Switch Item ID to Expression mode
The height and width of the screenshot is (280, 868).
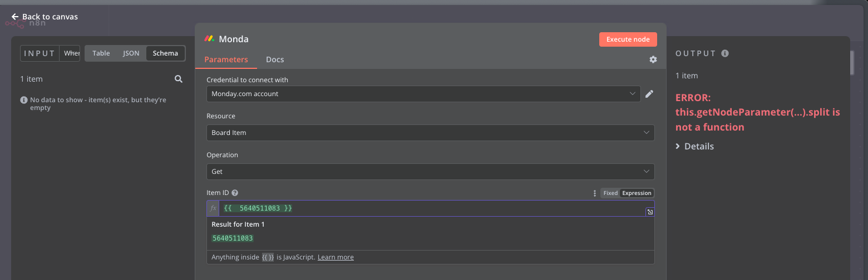click(637, 193)
